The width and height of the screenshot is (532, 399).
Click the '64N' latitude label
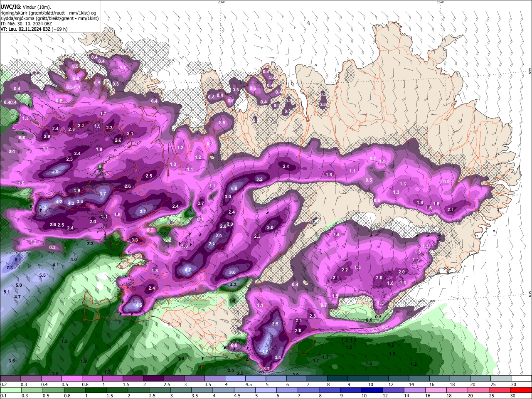pyautogui.click(x=530, y=294)
